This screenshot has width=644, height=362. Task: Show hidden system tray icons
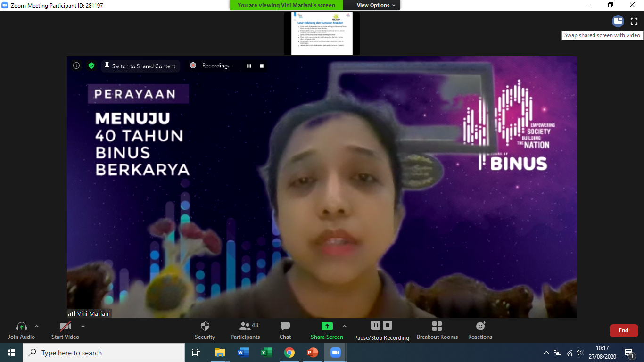tap(546, 353)
